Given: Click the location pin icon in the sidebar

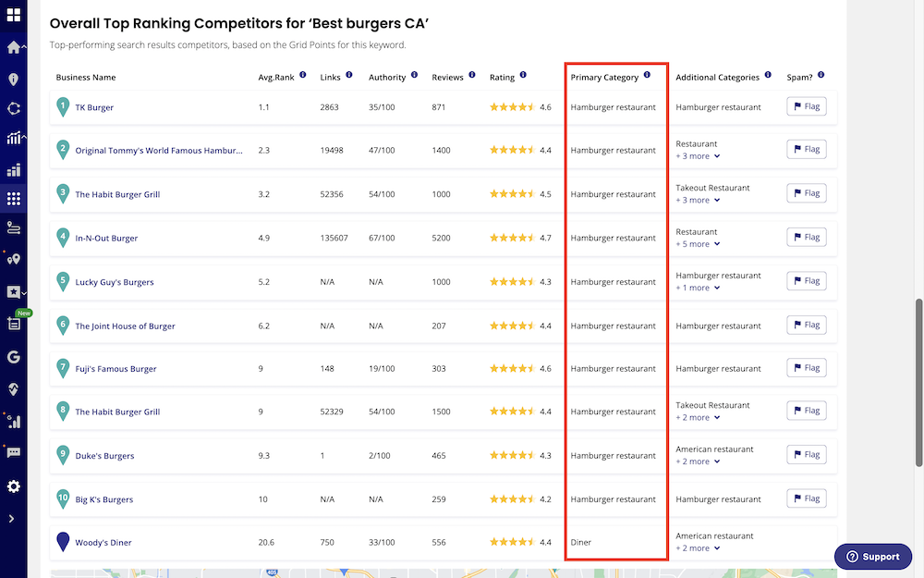Looking at the screenshot, I should coord(12,76).
